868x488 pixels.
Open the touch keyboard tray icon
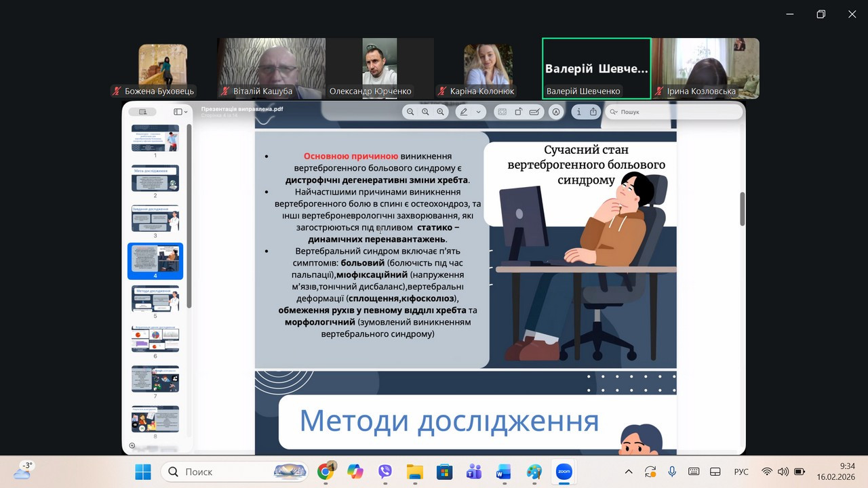point(694,472)
